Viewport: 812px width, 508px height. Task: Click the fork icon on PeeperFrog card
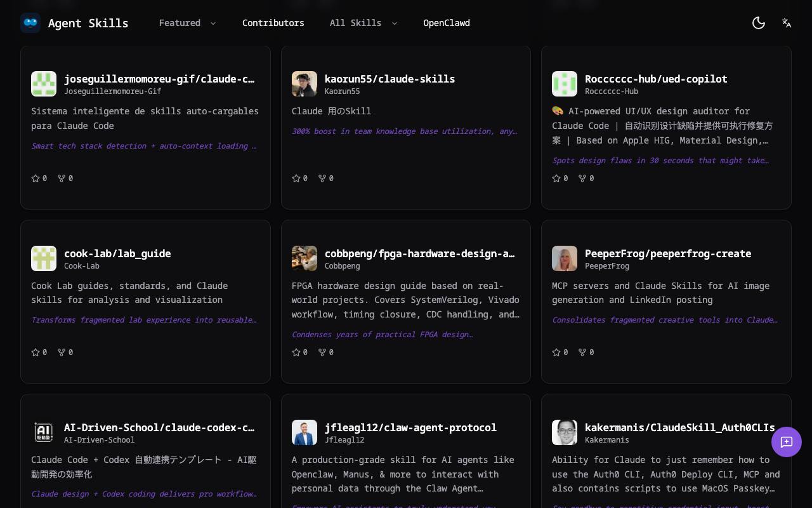coord(582,352)
